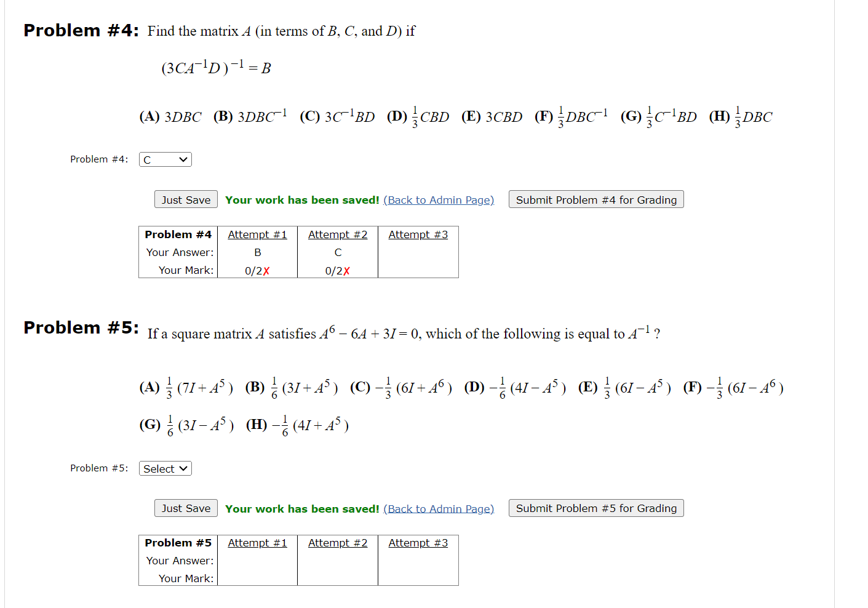This screenshot has height=608, width=868.
Task: Click the Your Answer B cell in Problem #4
Action: click(257, 252)
